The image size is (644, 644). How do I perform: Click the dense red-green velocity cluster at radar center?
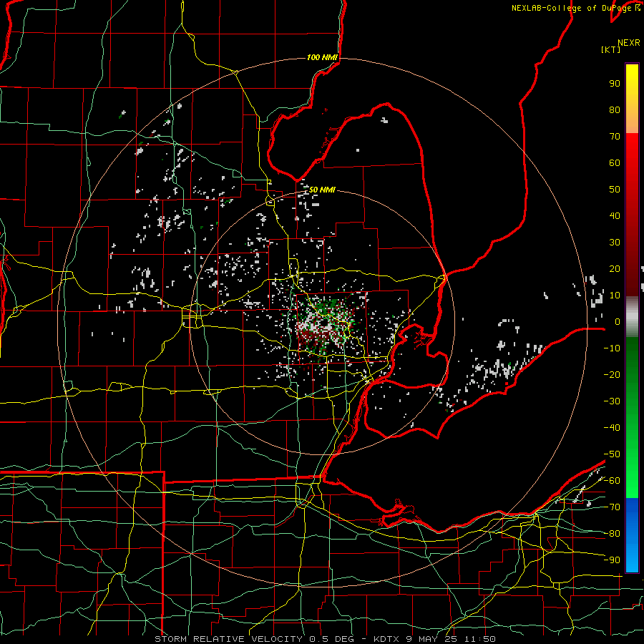point(323,324)
